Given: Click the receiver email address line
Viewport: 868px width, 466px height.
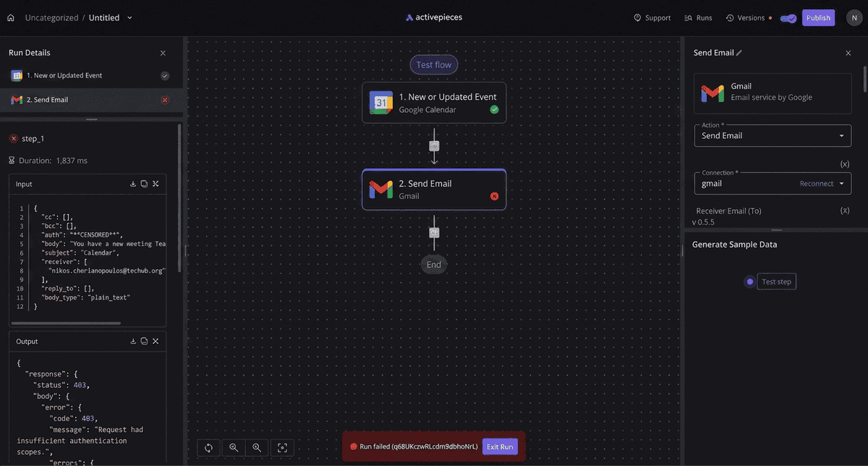Looking at the screenshot, I should [107, 271].
